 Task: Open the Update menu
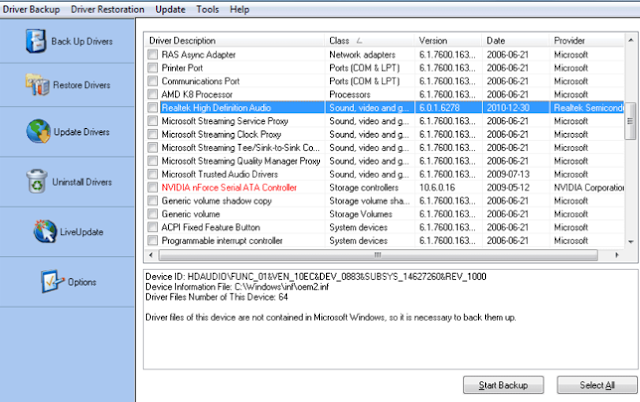click(x=170, y=9)
